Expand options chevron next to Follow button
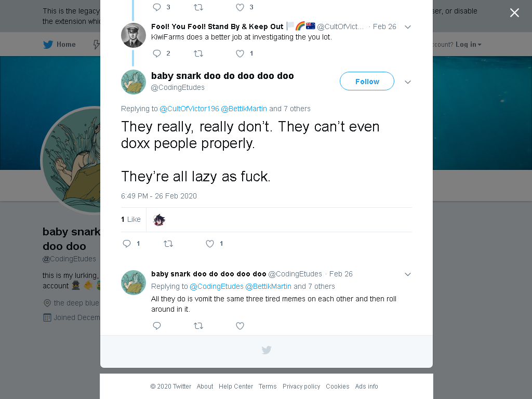Viewport: 532px width, 399px height. [x=408, y=82]
